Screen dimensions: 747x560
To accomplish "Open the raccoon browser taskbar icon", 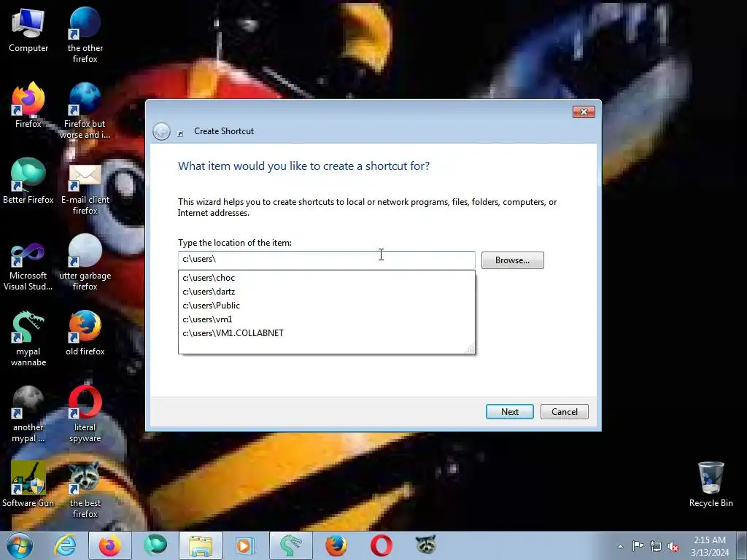I will (426, 545).
